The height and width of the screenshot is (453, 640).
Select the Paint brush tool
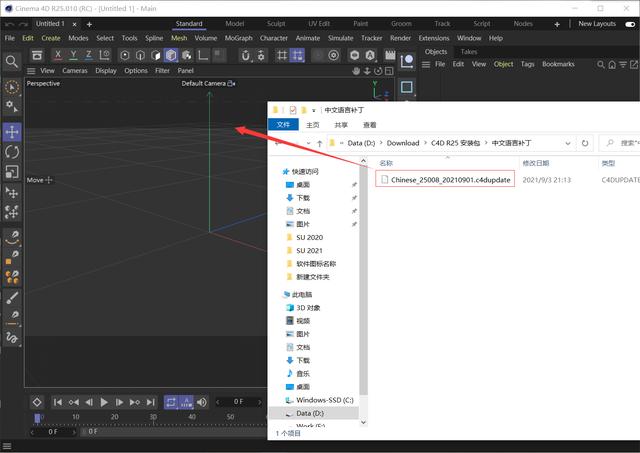(12, 298)
